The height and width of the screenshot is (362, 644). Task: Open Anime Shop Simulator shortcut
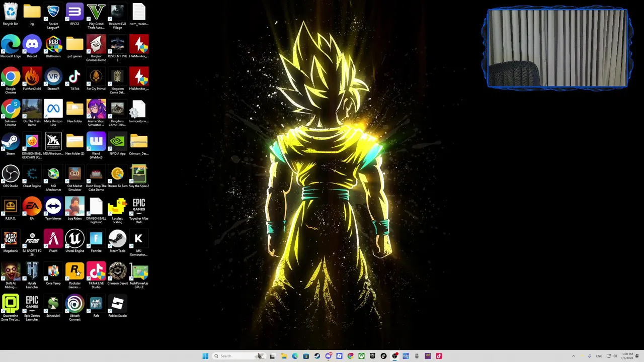point(96,113)
